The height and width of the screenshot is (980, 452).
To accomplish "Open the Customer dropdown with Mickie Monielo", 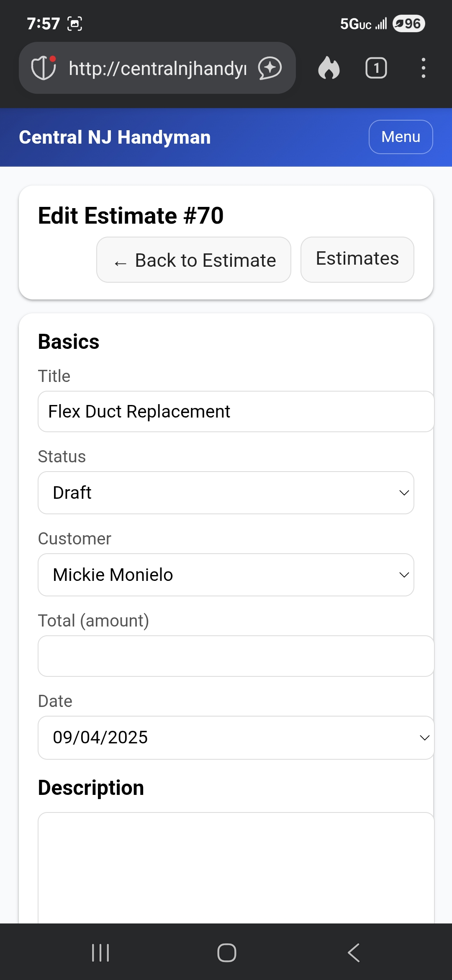I will pyautogui.click(x=226, y=575).
